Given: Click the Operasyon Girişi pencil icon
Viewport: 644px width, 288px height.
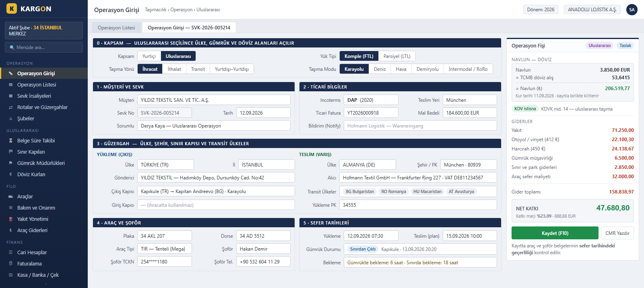Looking at the screenshot, I should [x=11, y=73].
